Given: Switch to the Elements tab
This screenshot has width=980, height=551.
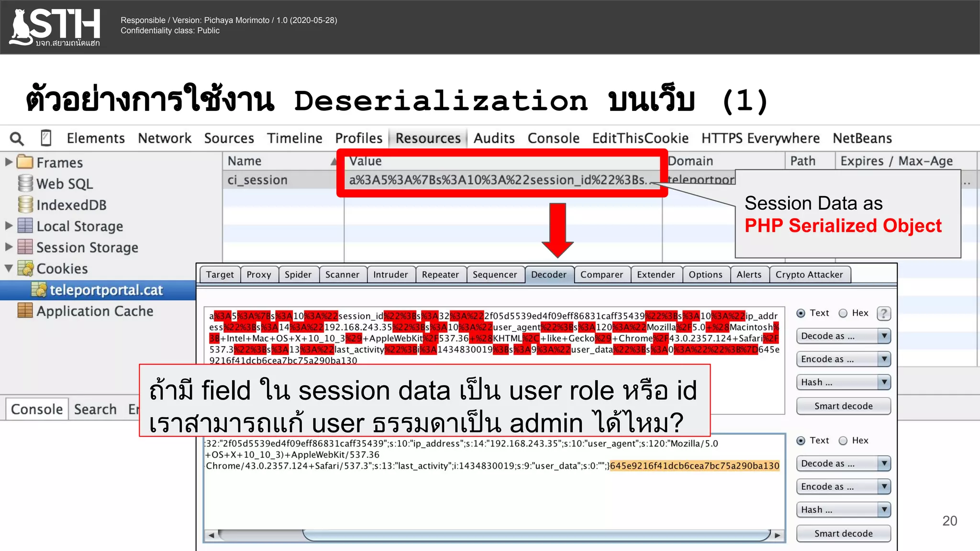Looking at the screenshot, I should click(x=96, y=138).
